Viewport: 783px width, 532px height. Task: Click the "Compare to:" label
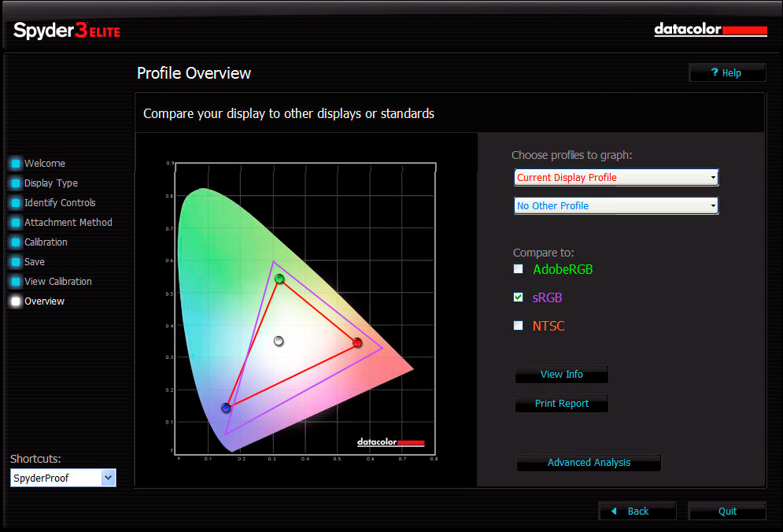pyautogui.click(x=543, y=253)
